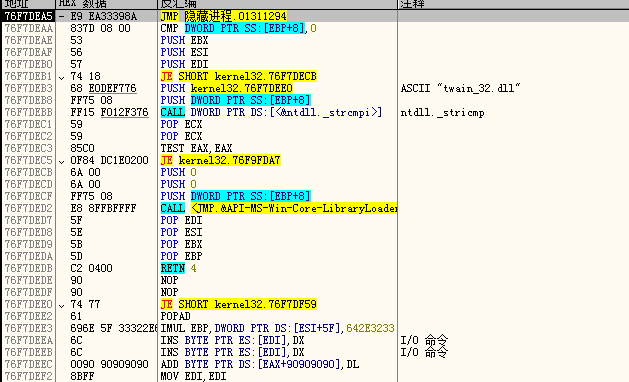Select ADD BYTE PTR DS:[EAX+90909090],DL instruction

pos(260,364)
